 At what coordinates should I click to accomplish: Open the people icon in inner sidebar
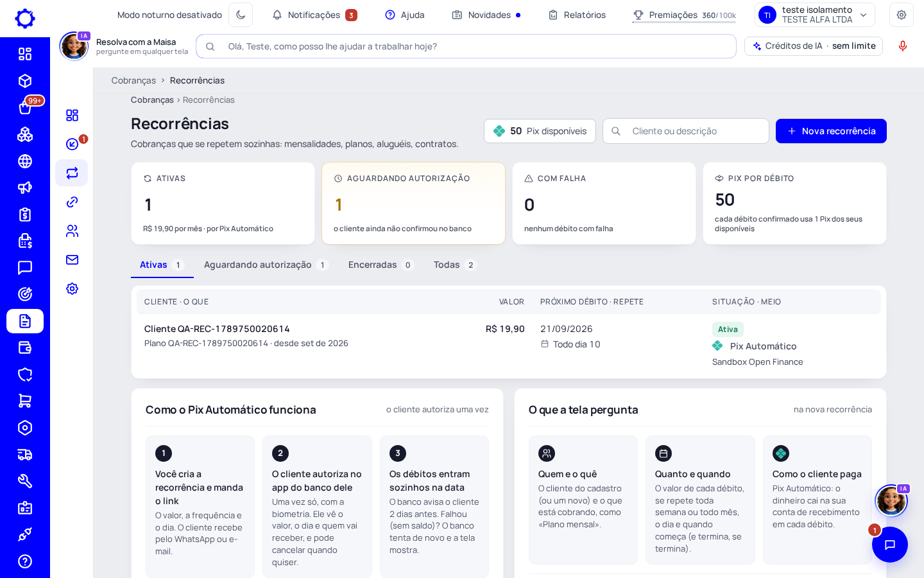click(x=72, y=231)
